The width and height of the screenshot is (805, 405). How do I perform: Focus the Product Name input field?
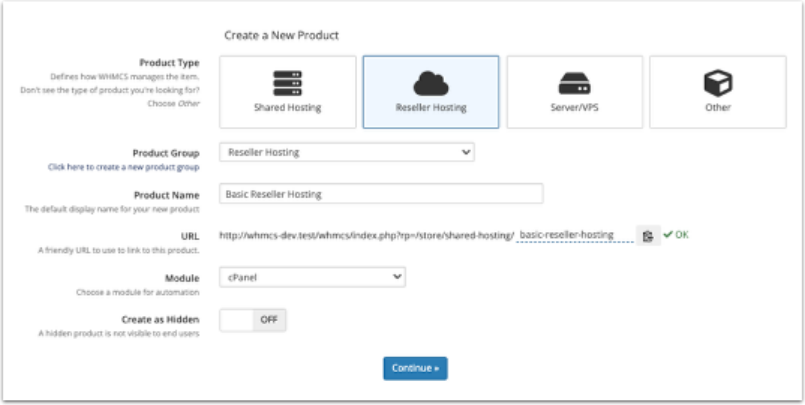point(381,194)
